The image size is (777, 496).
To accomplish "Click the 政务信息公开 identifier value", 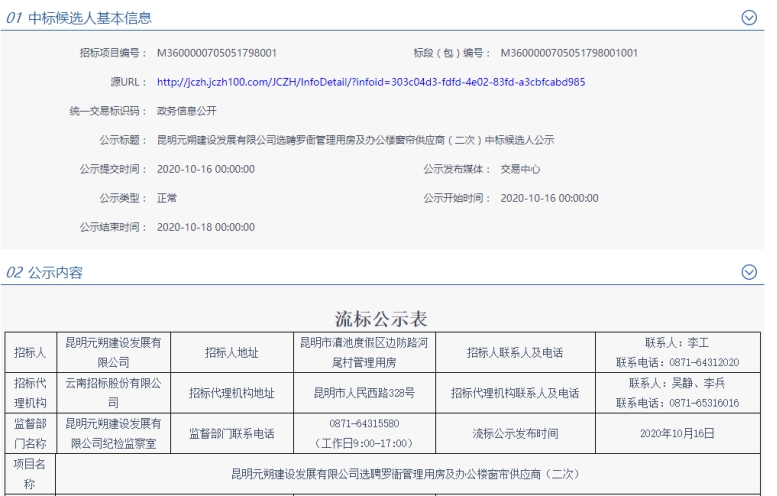I will point(187,111).
